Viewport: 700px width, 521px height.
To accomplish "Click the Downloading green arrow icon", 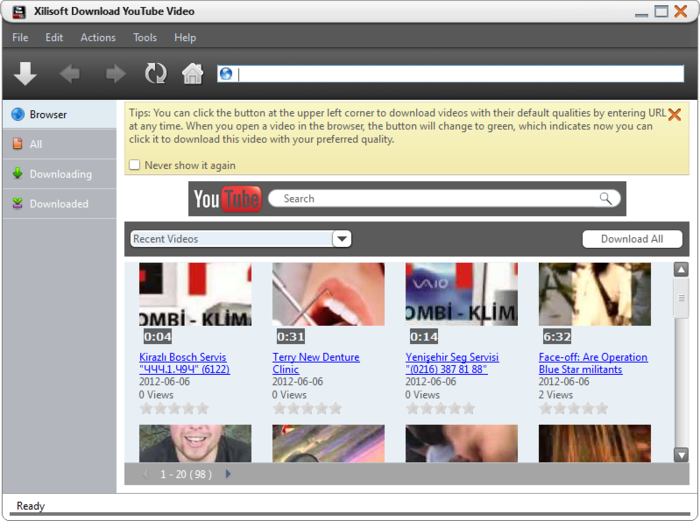I will click(17, 173).
